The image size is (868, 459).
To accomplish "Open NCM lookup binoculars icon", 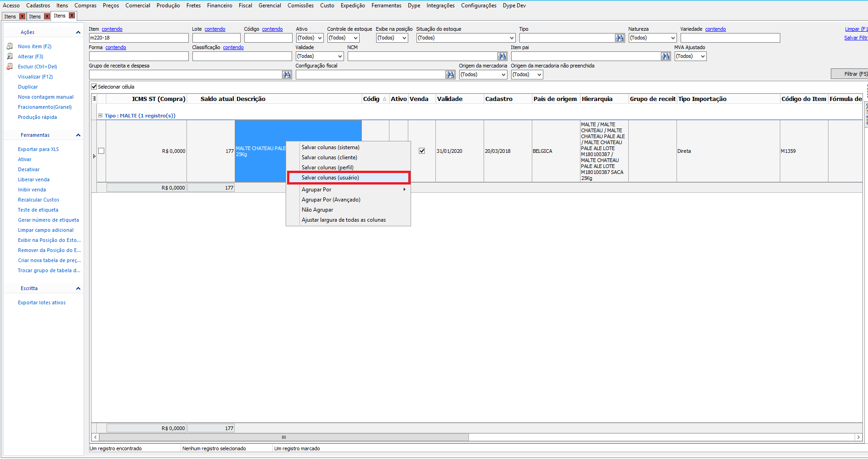I will [502, 56].
